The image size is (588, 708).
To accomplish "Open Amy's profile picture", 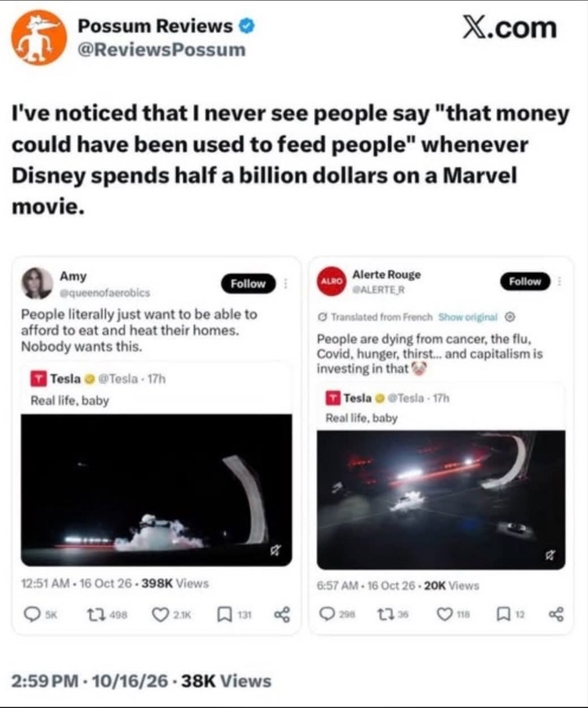I will click(37, 283).
